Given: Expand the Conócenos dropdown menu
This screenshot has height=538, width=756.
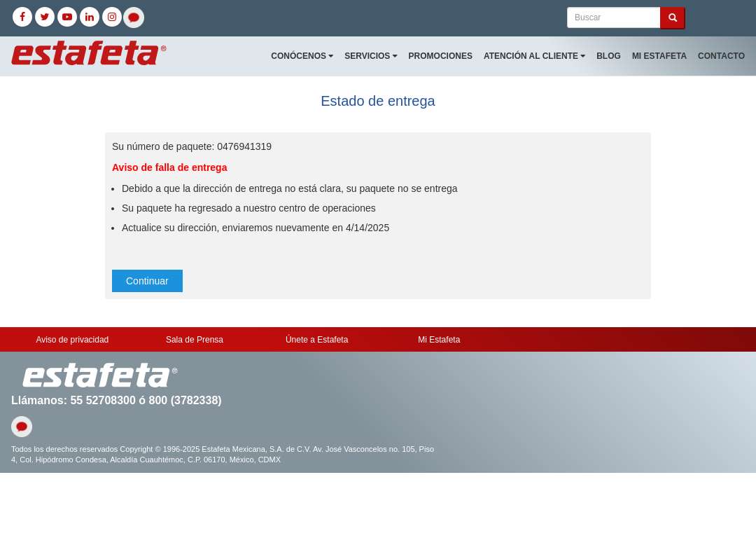Looking at the screenshot, I should point(302,56).
